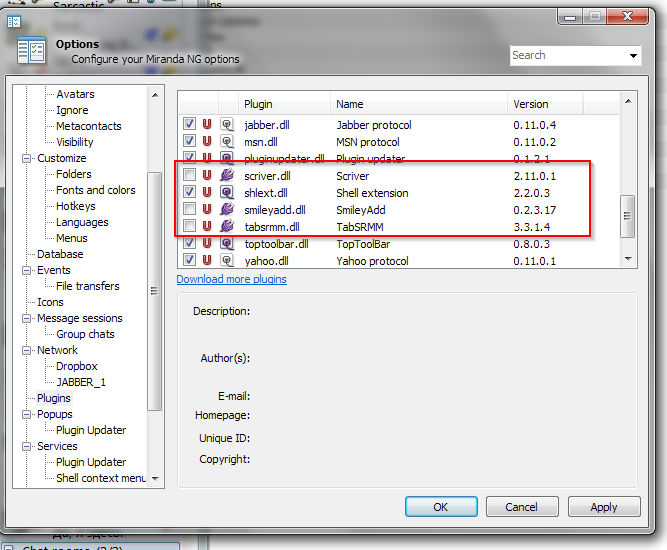Click the plugin list scrollbar up arrow
The height and width of the screenshot is (550, 667).
pyautogui.click(x=628, y=101)
